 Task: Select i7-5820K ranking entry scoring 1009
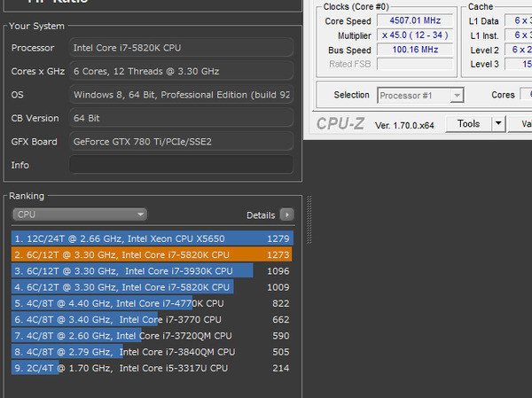(152, 287)
